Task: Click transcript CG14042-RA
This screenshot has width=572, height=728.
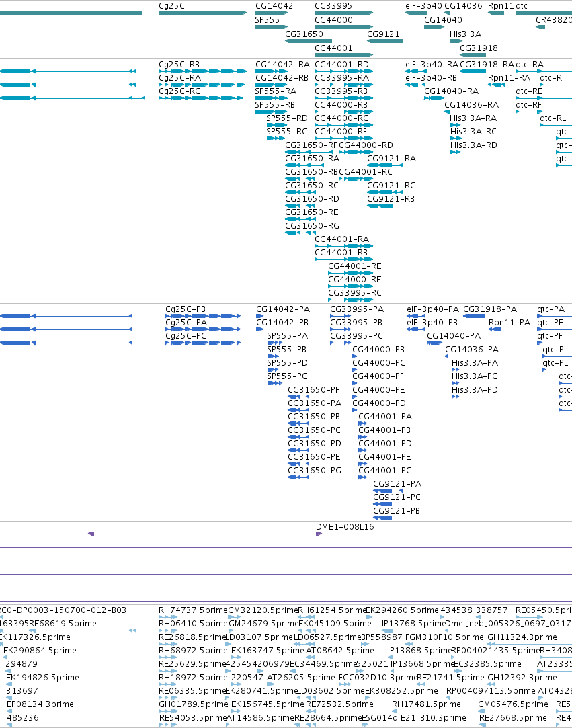Action: point(282,64)
